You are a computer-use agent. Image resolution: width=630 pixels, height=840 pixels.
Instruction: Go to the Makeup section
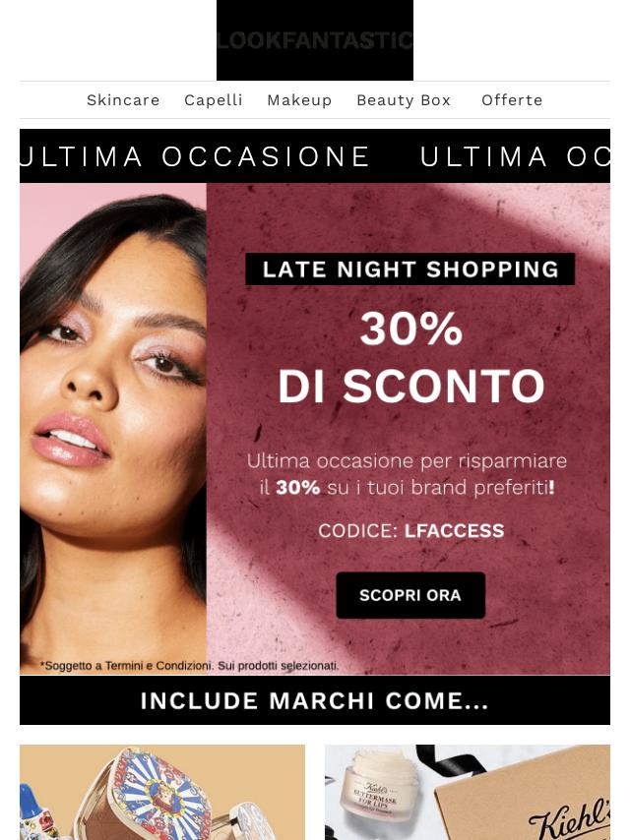click(299, 100)
